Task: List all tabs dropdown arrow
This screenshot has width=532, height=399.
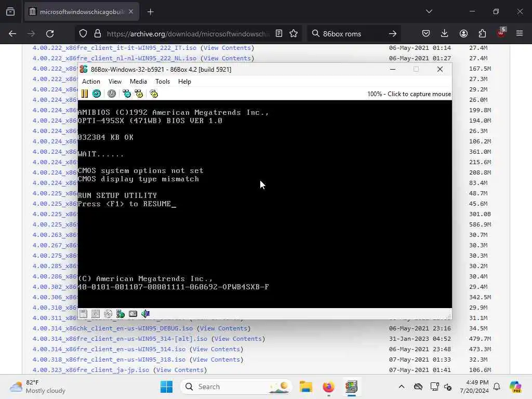Action: [x=429, y=11]
